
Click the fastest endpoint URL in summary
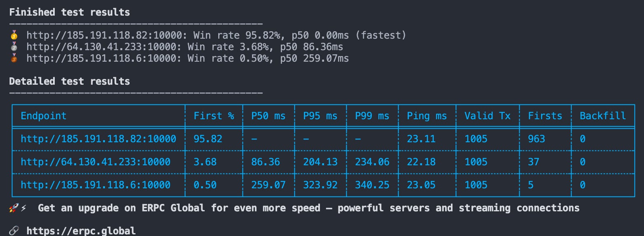104,35
